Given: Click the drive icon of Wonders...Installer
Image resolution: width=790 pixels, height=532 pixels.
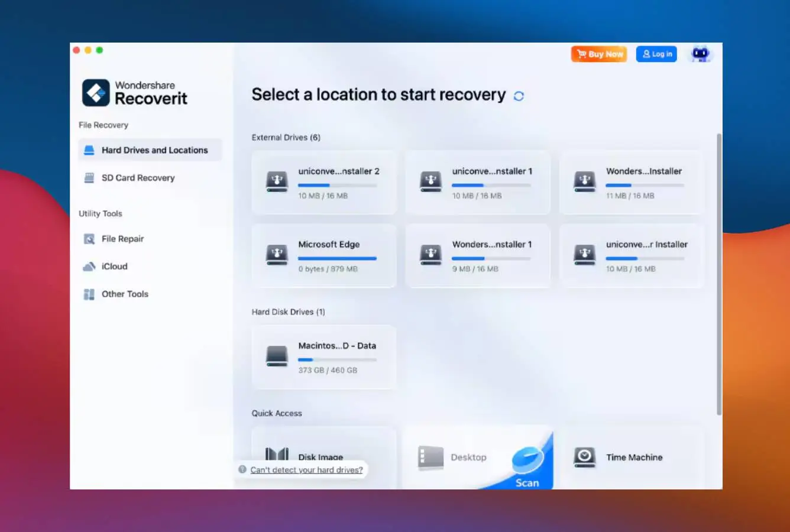Looking at the screenshot, I should tap(585, 181).
